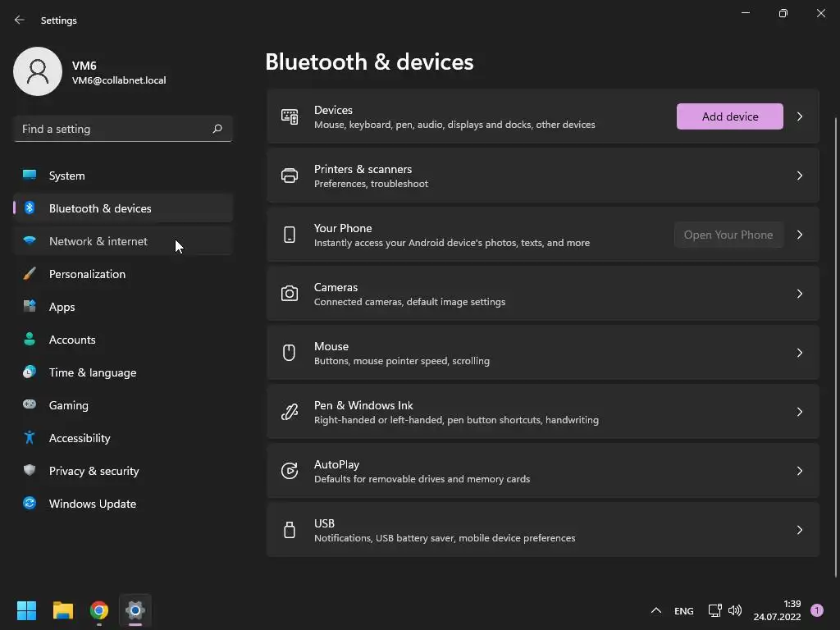840x630 pixels.
Task: Click the Printers & scanners icon
Action: 290,176
